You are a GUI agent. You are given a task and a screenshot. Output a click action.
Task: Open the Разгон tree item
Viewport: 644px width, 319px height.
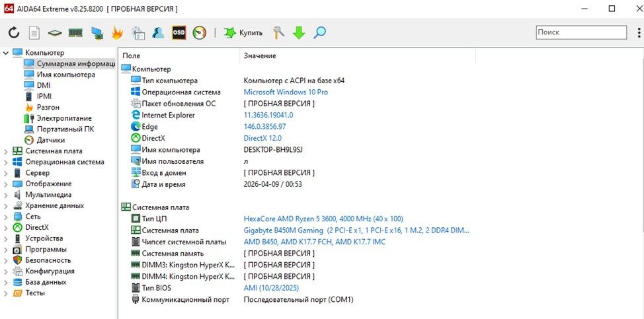pos(42,108)
